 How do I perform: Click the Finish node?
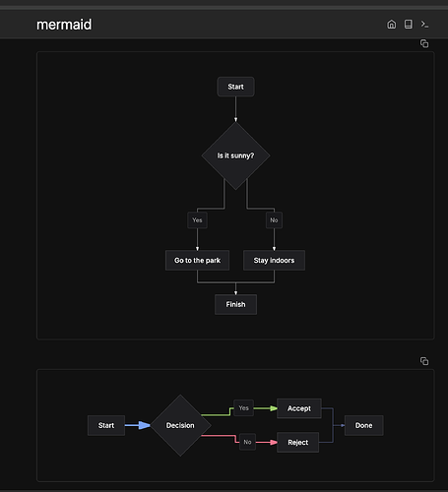pyautogui.click(x=235, y=304)
